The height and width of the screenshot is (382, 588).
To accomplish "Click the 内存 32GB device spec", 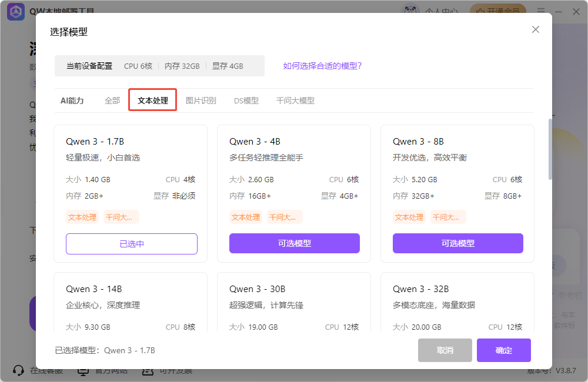I will click(182, 66).
